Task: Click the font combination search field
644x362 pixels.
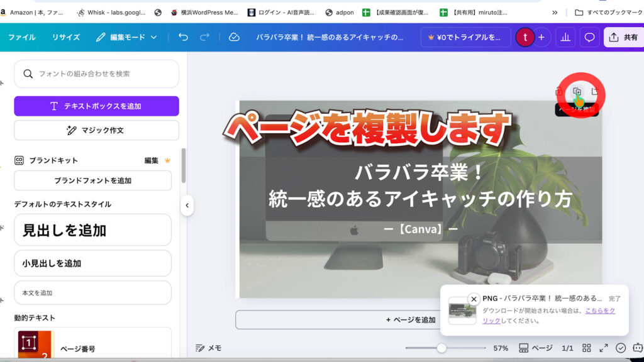Action: [x=96, y=74]
